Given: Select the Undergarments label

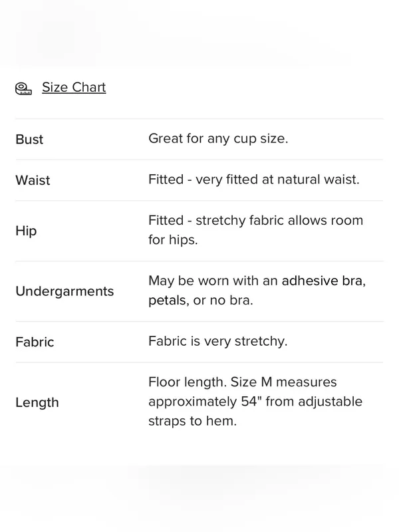Looking at the screenshot, I should (65, 291).
